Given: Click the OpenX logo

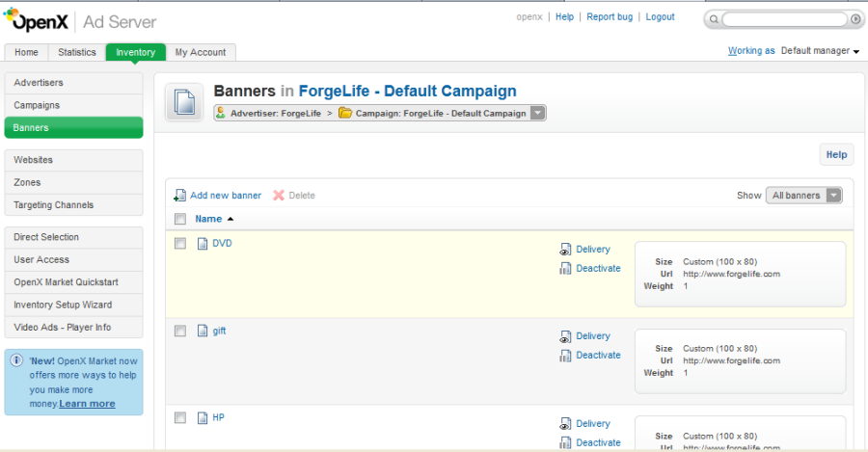Looking at the screenshot, I should tap(36, 21).
